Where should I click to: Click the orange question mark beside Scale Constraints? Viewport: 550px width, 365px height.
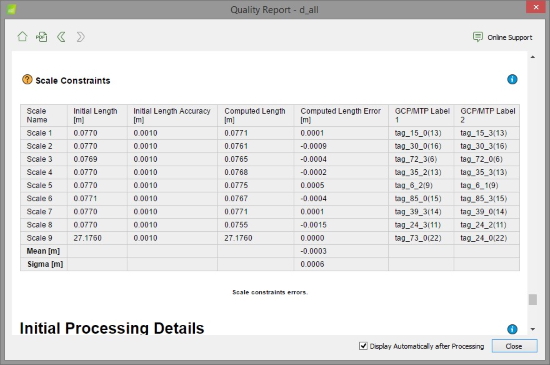[27, 80]
